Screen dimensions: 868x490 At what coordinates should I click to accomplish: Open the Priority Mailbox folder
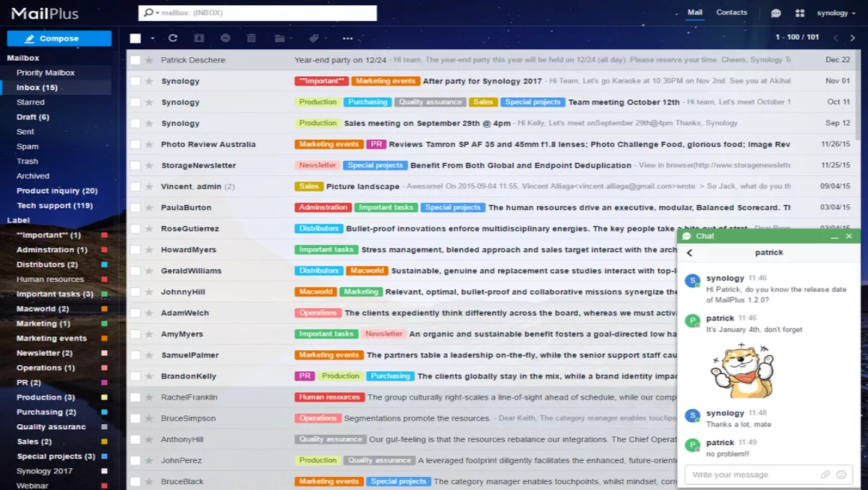click(x=46, y=73)
